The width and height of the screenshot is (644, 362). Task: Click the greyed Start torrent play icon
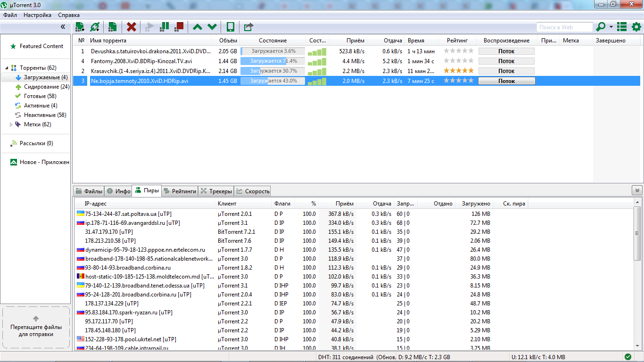[x=149, y=27]
